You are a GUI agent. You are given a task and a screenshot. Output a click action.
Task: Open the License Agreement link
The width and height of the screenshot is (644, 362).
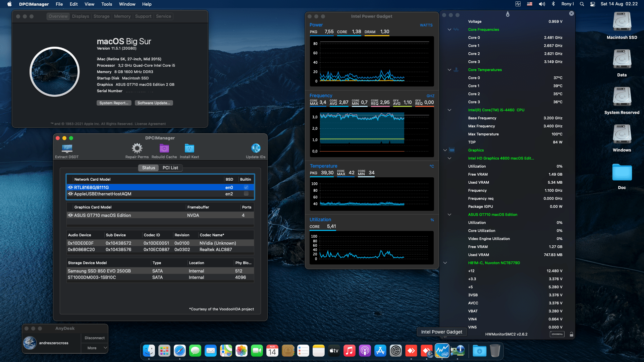point(150,124)
